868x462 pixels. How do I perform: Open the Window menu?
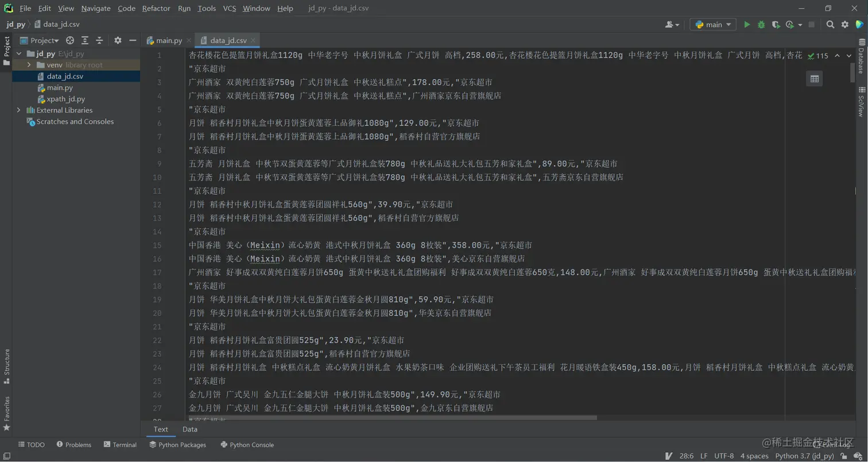click(257, 8)
